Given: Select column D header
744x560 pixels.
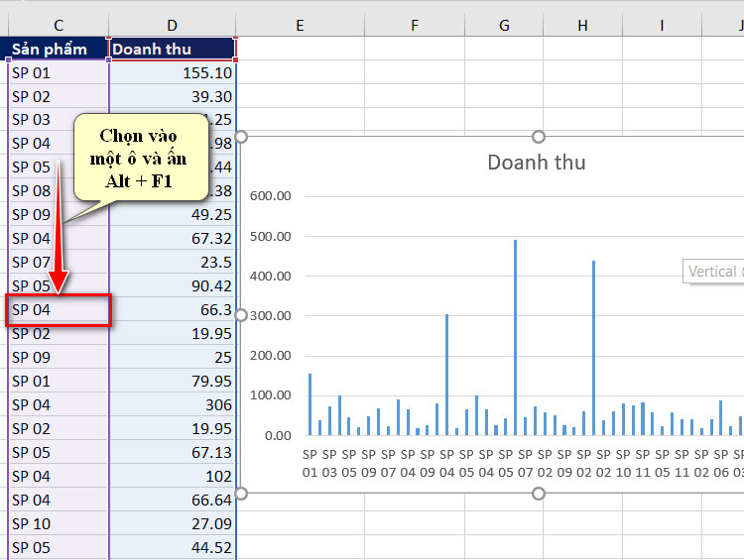Looking at the screenshot, I should pyautogui.click(x=173, y=25).
